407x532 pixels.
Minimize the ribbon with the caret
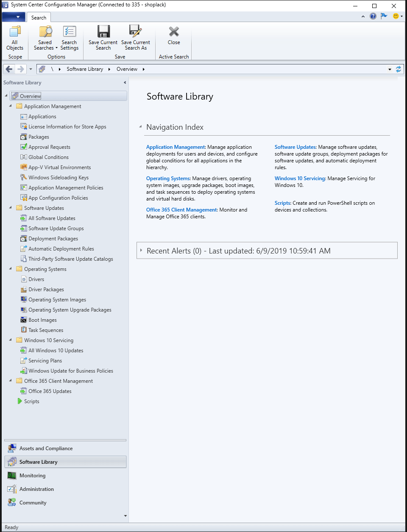pos(363,17)
